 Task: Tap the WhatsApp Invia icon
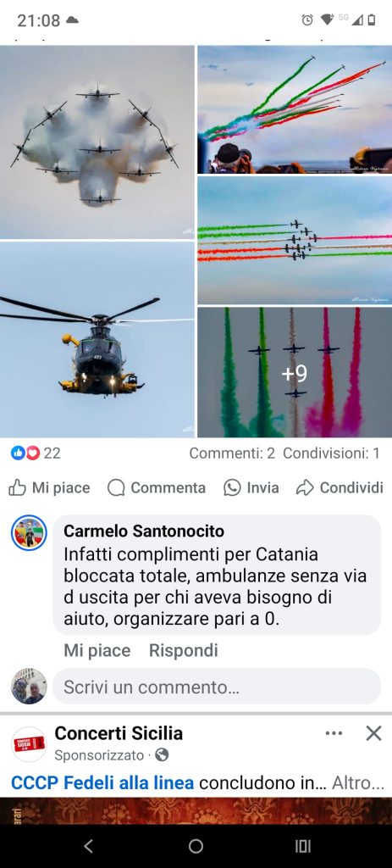(232, 487)
